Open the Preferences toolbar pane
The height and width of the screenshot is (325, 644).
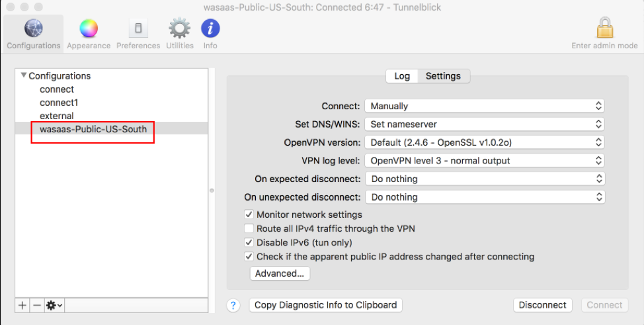138,33
